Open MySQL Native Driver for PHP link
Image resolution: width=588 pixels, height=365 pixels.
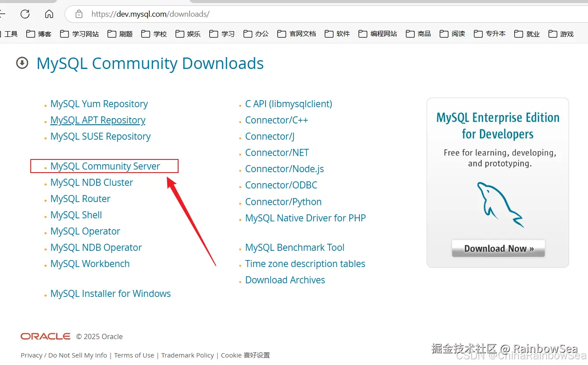pyautogui.click(x=305, y=218)
